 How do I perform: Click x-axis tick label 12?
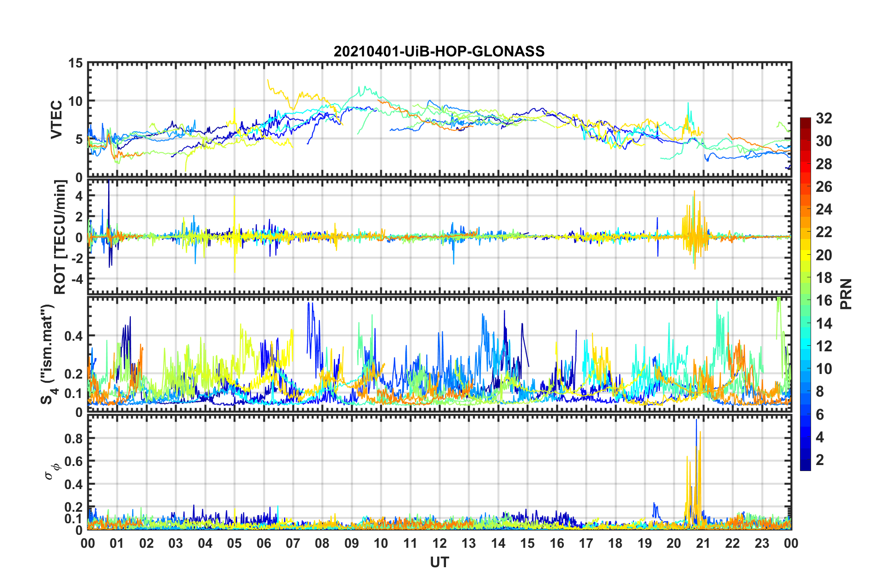coord(439,543)
